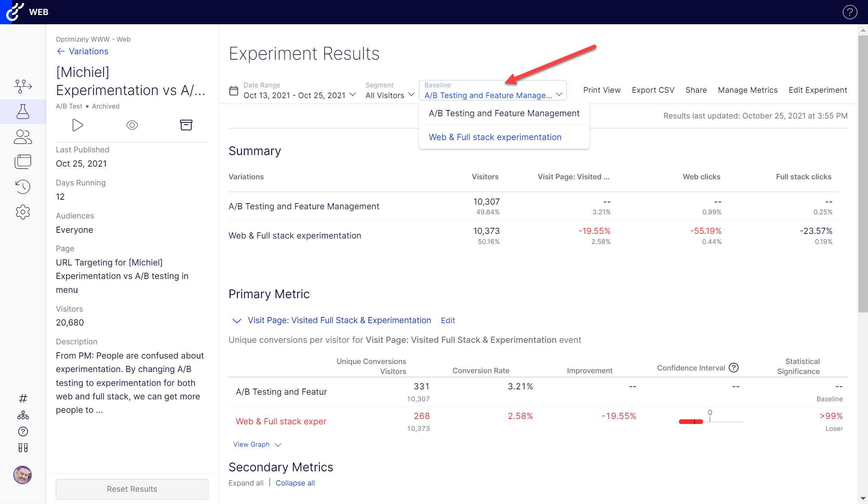
Task: Click the URL Targeting page name
Action: pyautogui.click(x=122, y=276)
